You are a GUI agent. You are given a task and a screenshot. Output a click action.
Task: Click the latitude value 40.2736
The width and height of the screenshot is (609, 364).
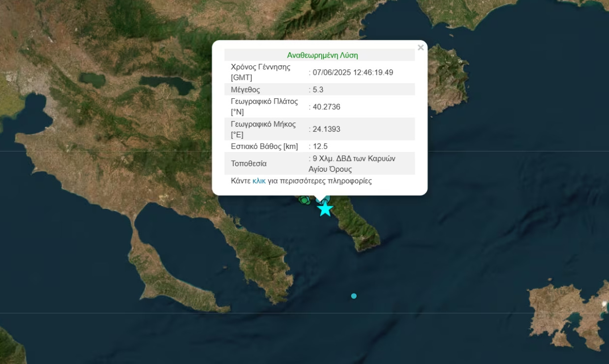click(327, 107)
